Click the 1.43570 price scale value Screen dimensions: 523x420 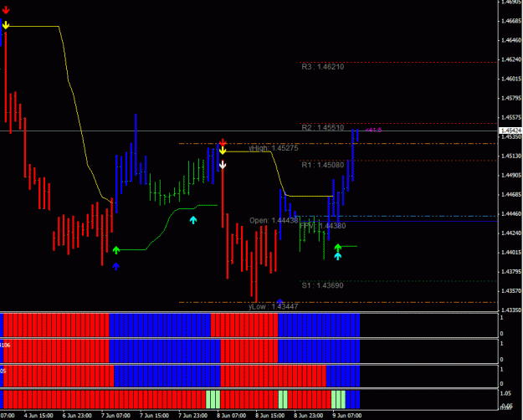[x=511, y=291]
